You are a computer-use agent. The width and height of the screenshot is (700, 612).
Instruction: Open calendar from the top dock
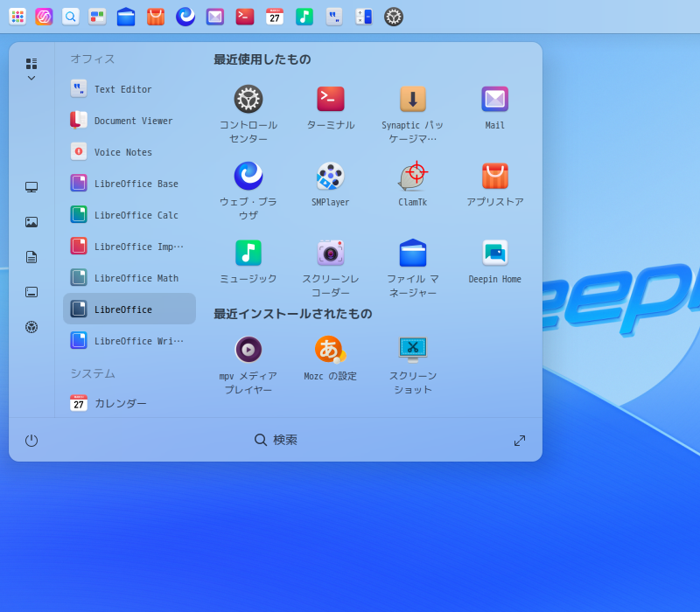pos(275,17)
